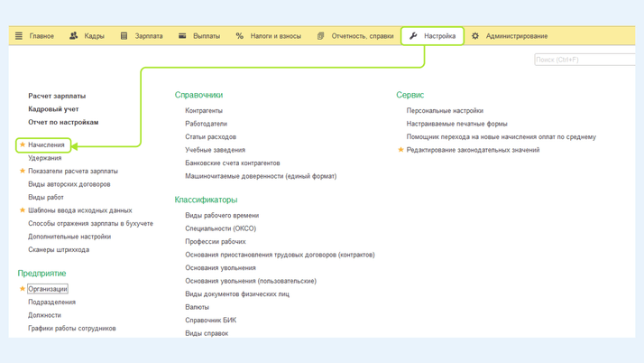Open Виды авторских договоров
This screenshot has height=363, width=644.
[x=69, y=184]
